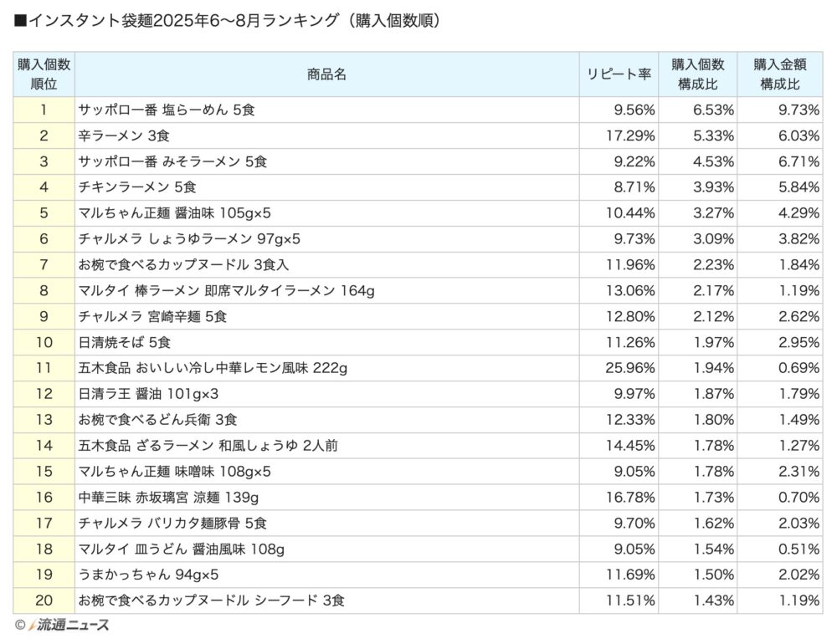Click the 購入個数順位 header cell

[x=44, y=74]
